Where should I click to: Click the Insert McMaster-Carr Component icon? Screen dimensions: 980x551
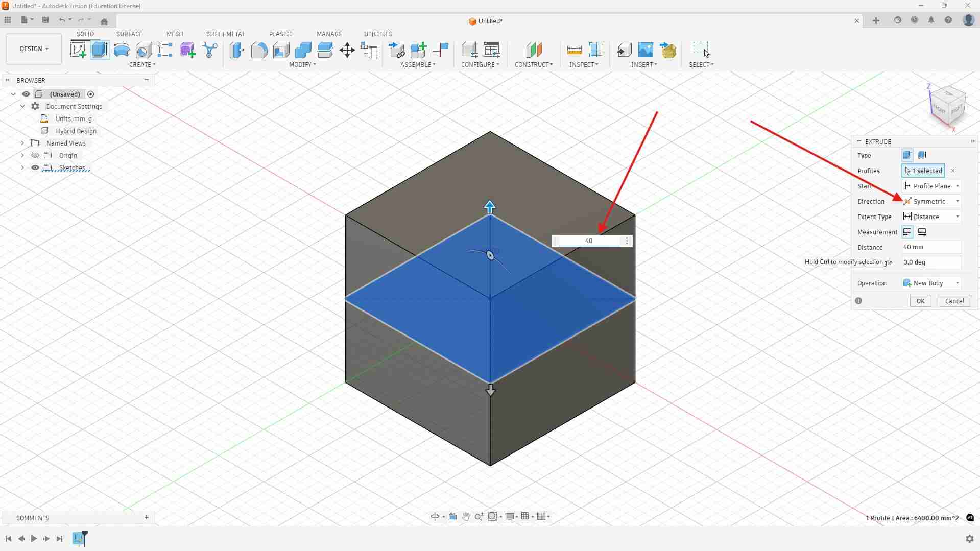click(668, 50)
